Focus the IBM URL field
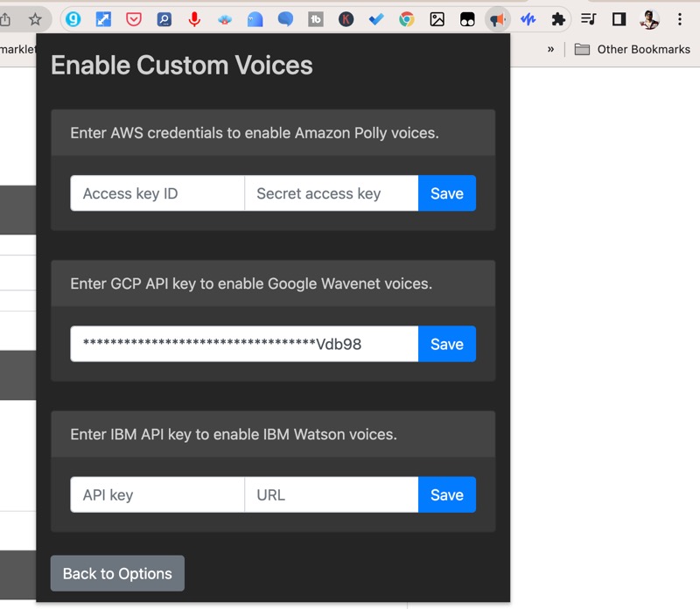This screenshot has height=609, width=700. click(x=332, y=494)
